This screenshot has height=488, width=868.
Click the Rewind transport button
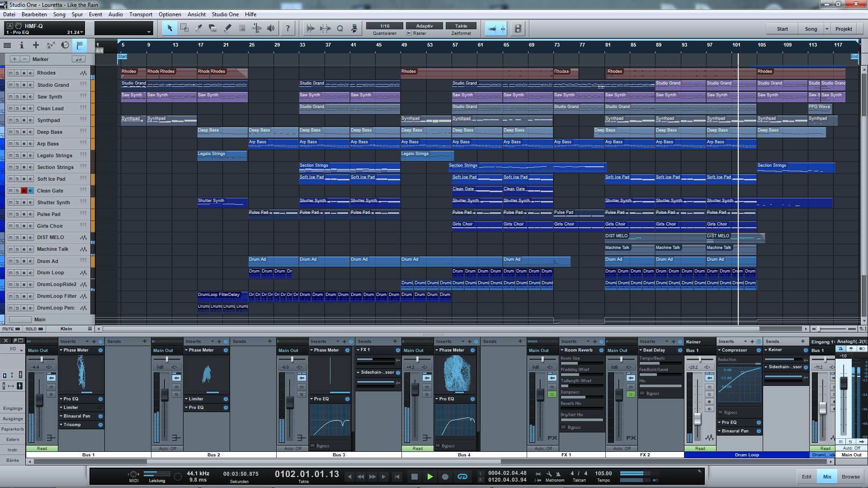360,476
